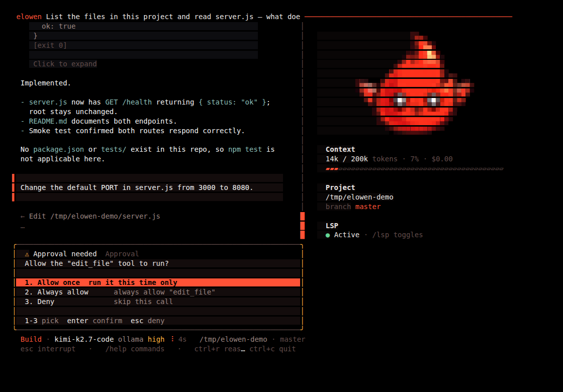
Task: Click the orange scrollbar thumb beside the chat
Action: tap(302, 226)
